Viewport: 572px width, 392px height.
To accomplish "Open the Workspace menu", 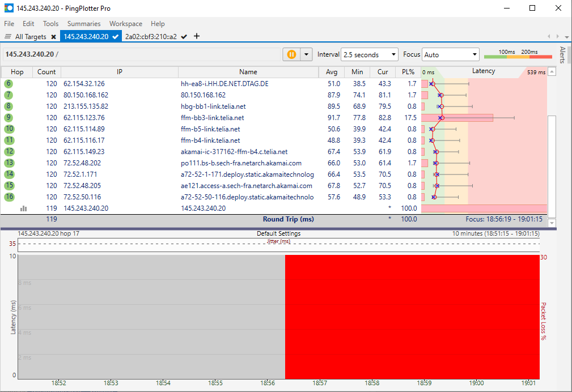I will pyautogui.click(x=126, y=24).
